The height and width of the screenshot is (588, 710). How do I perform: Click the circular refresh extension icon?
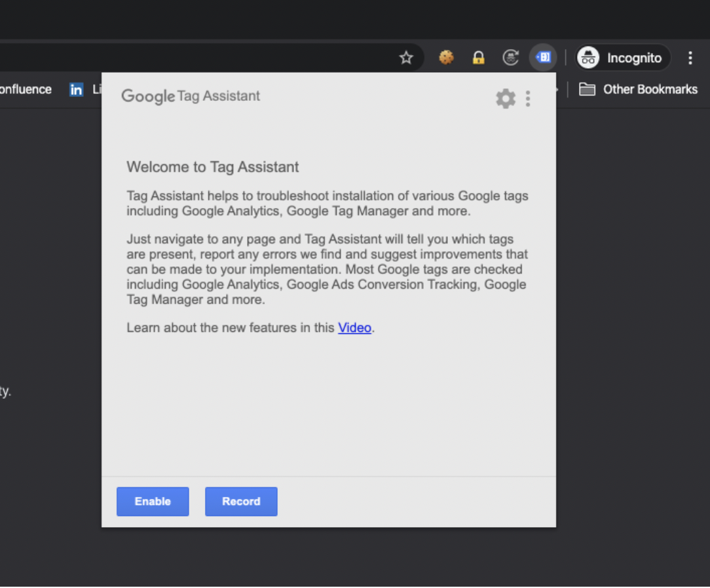(x=510, y=58)
